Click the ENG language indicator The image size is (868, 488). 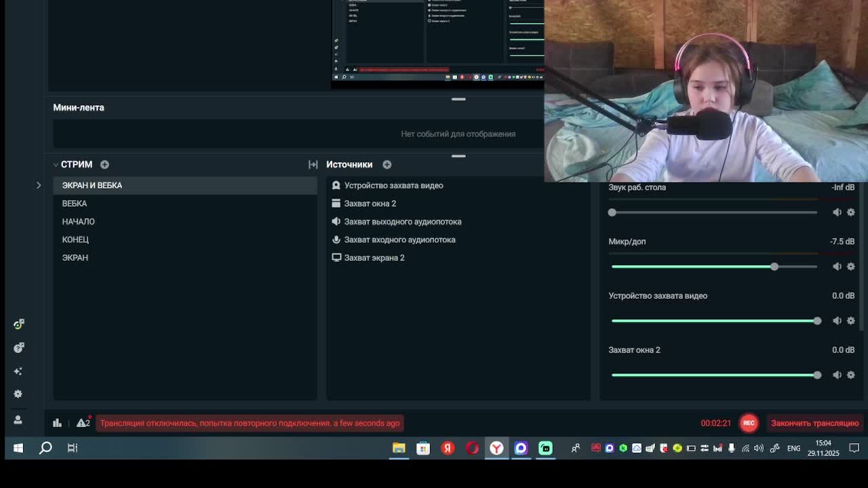point(793,448)
